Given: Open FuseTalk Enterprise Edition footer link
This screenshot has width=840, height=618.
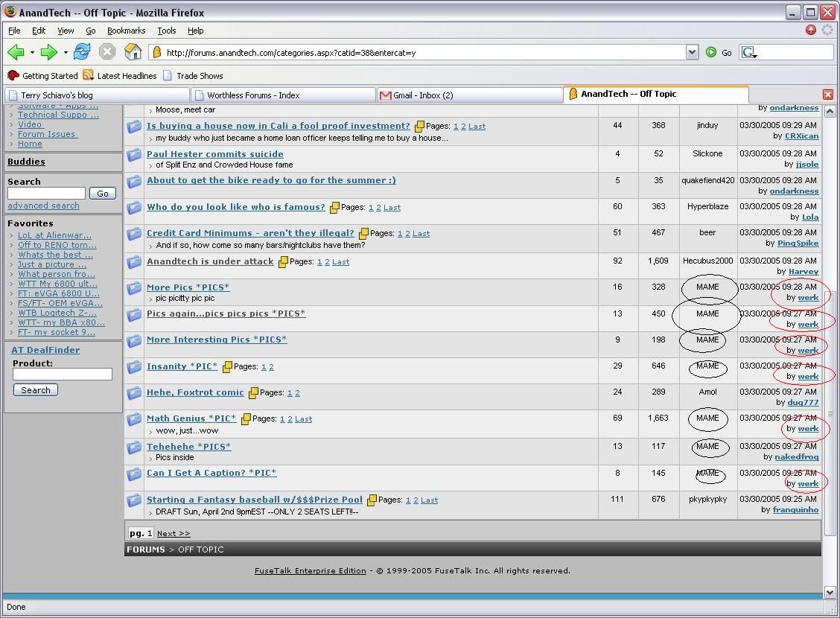Looking at the screenshot, I should (x=311, y=571).
